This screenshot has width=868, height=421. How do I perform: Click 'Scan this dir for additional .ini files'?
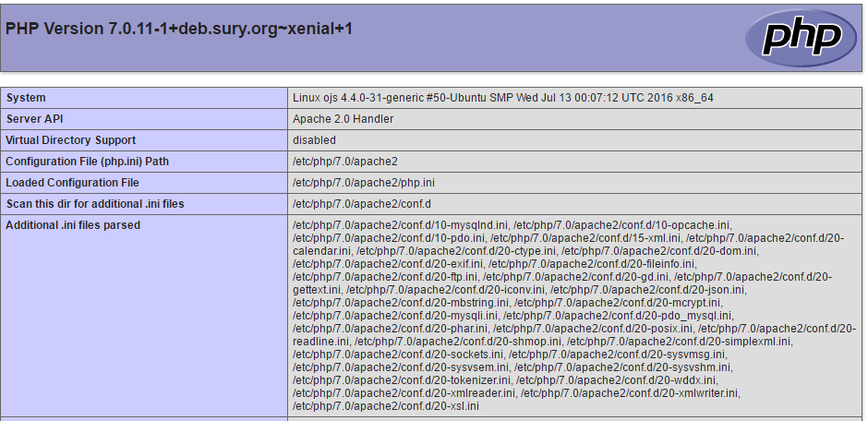pos(95,204)
